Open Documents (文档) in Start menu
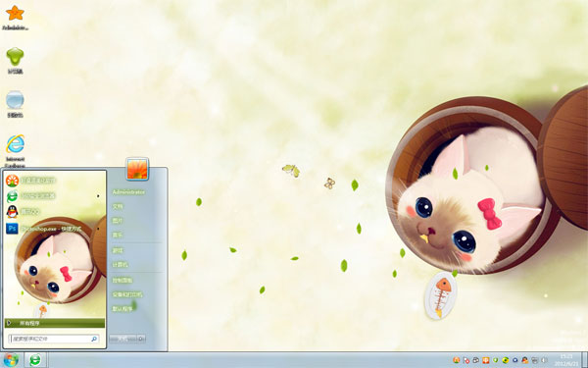 [x=118, y=206]
